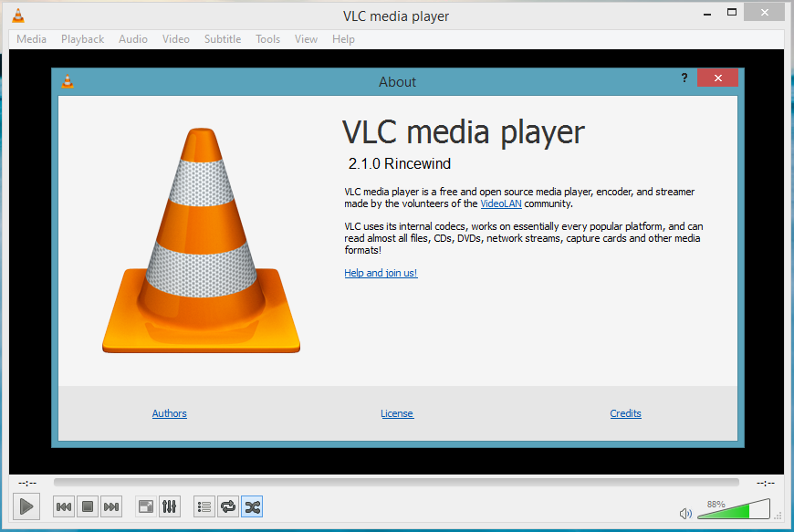Click the Next media icon

pos(111,506)
